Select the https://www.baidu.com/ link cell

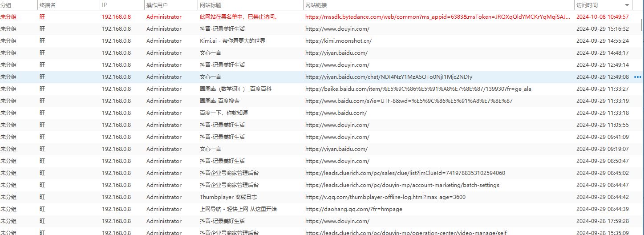tap(336, 113)
